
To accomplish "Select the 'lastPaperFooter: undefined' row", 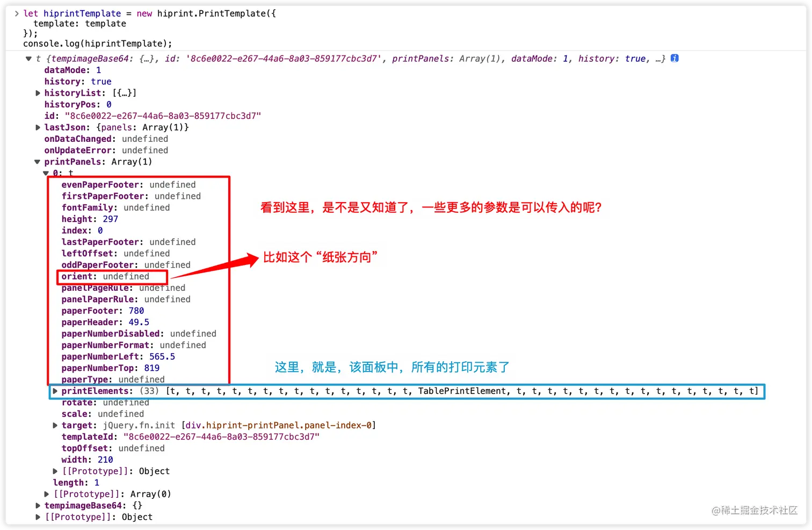I will click(x=128, y=242).
